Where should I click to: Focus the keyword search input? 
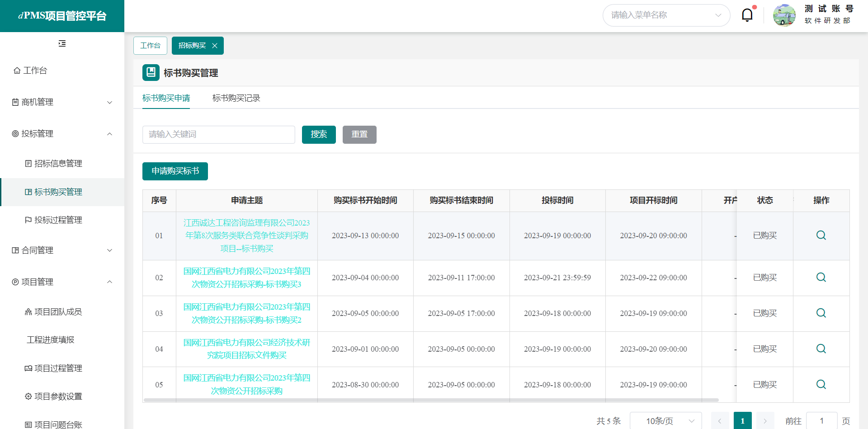219,135
